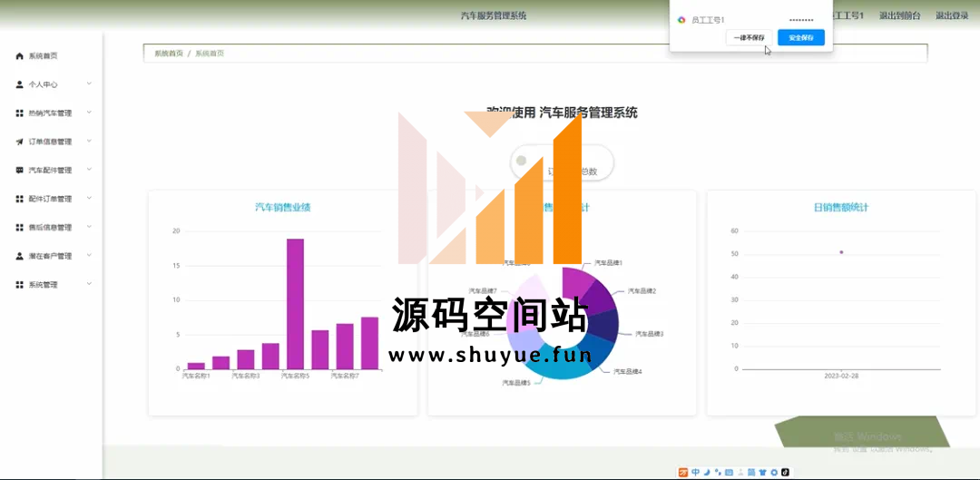Click the second 系统首页 breadcrumb entry
This screenshot has height=480, width=980.
click(x=210, y=54)
